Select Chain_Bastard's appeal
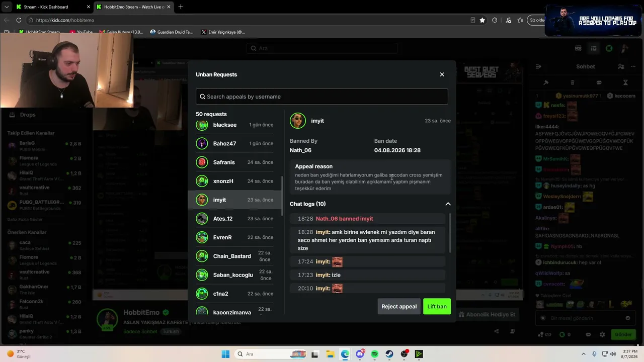The image size is (644, 362). tap(234, 256)
